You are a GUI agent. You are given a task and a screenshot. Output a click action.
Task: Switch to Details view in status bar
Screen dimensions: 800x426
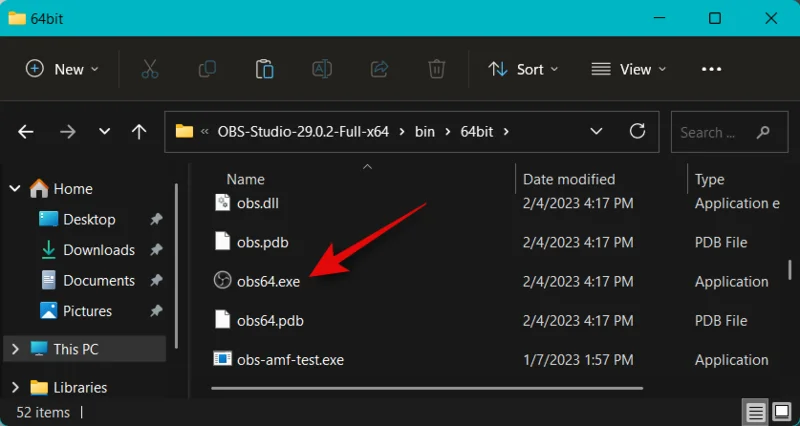click(756, 411)
